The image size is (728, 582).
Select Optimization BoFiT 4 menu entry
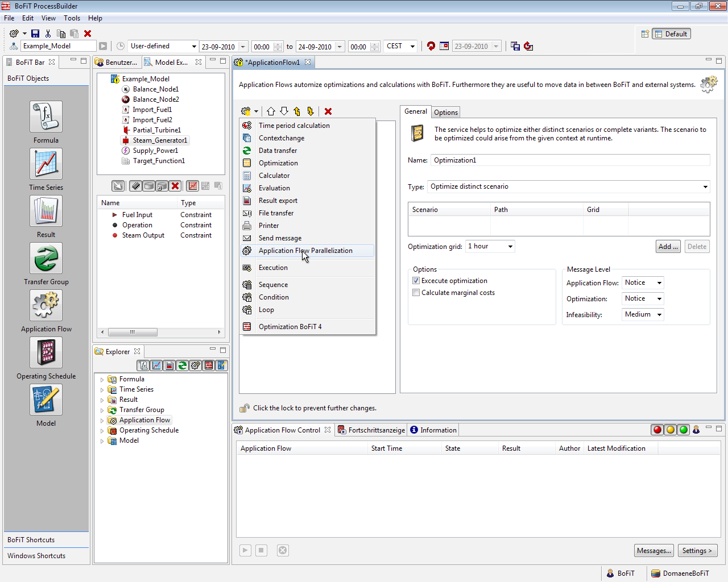pos(308,327)
